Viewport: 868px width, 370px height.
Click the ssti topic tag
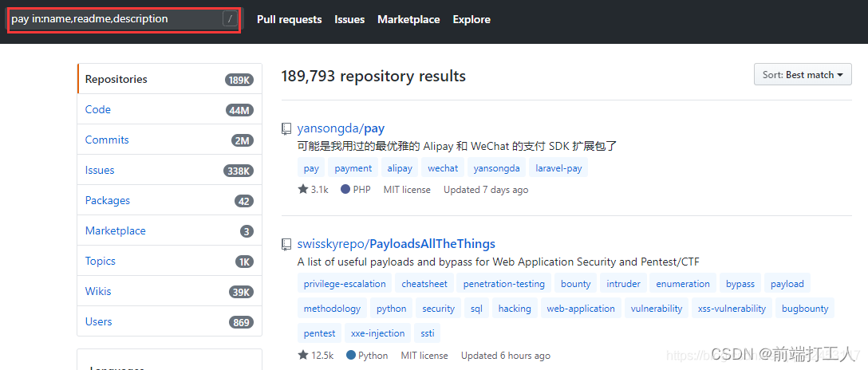428,333
